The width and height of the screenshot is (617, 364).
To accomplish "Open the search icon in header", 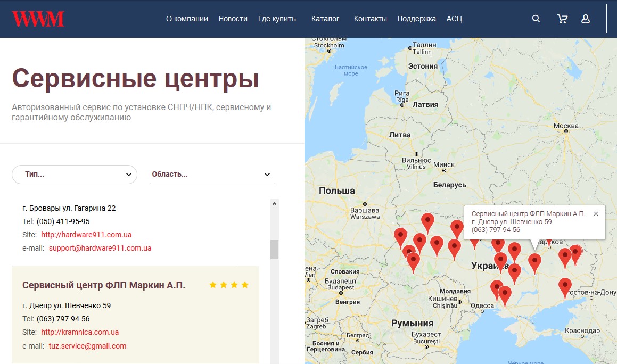I will coord(536,19).
